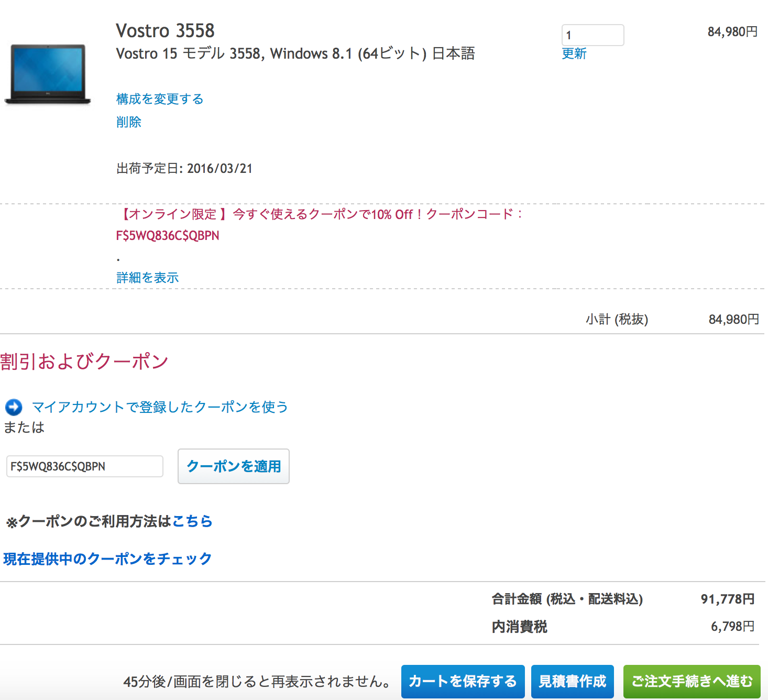Save cart with カートを保存する button
Viewport: 768px width, 700px height.
click(463, 681)
